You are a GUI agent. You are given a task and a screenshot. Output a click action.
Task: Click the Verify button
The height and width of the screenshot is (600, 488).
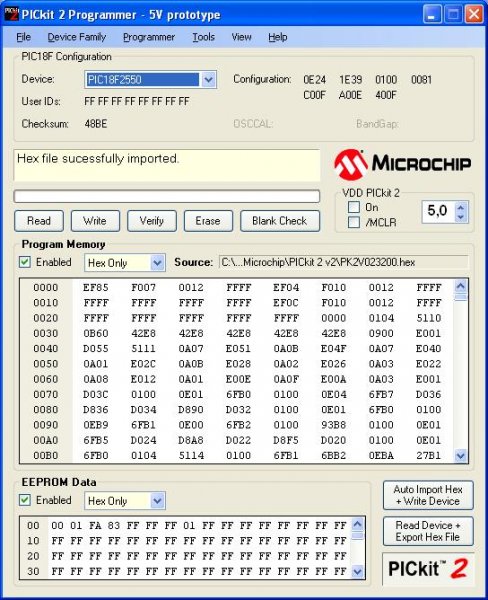coord(152,221)
